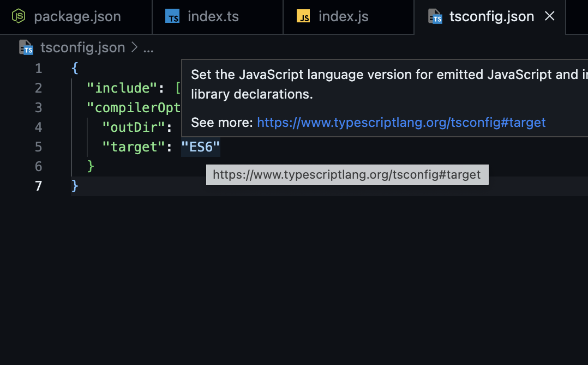The width and height of the screenshot is (588, 365).
Task: Open the index.ts editor tab
Action: pos(218,17)
